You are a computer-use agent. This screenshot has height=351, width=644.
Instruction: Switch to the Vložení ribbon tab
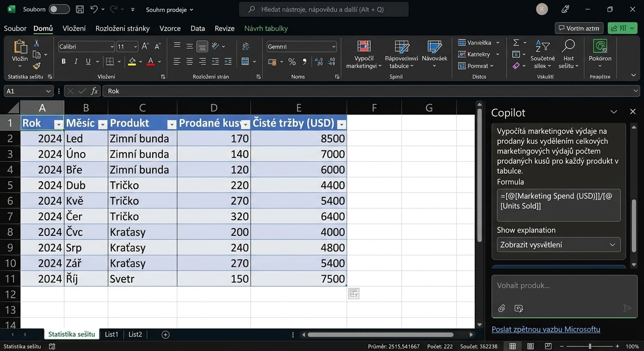74,28
